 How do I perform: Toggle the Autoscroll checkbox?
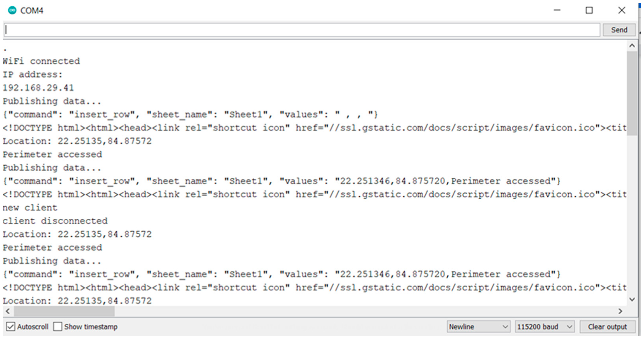[x=11, y=327]
